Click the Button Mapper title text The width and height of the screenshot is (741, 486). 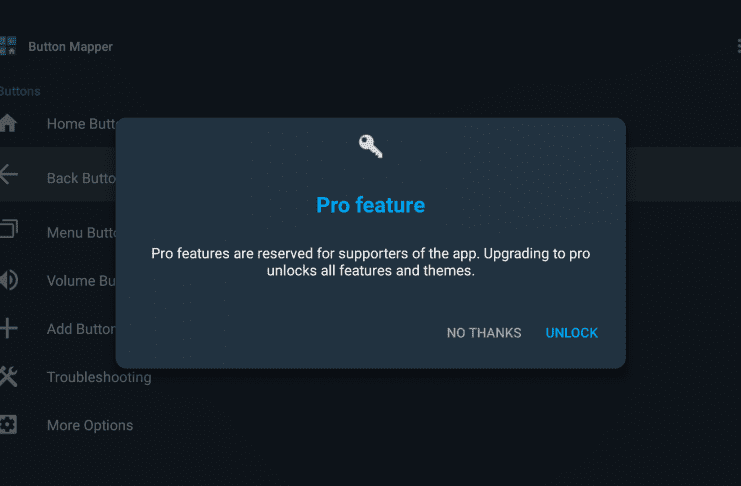pos(70,46)
